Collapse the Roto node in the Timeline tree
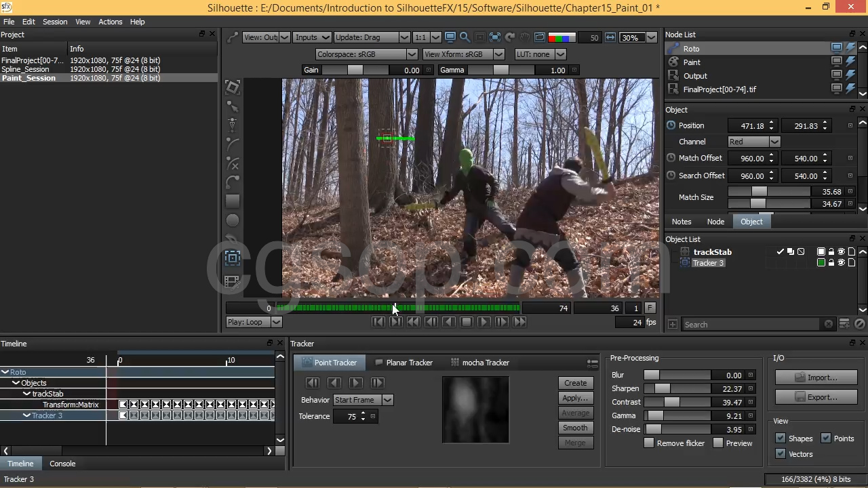 tap(5, 372)
